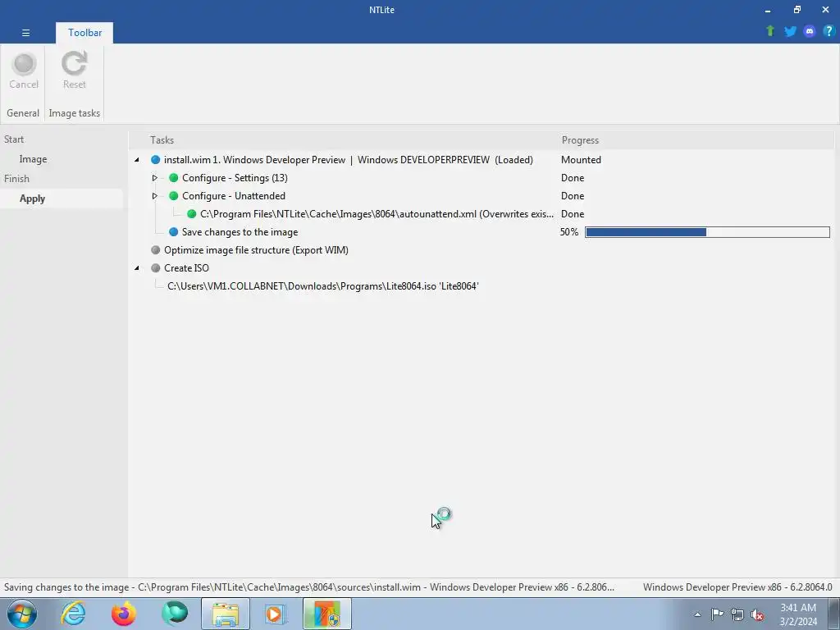This screenshot has height=630, width=840.
Task: Select the autounattend.xml task row
Action: click(x=377, y=214)
